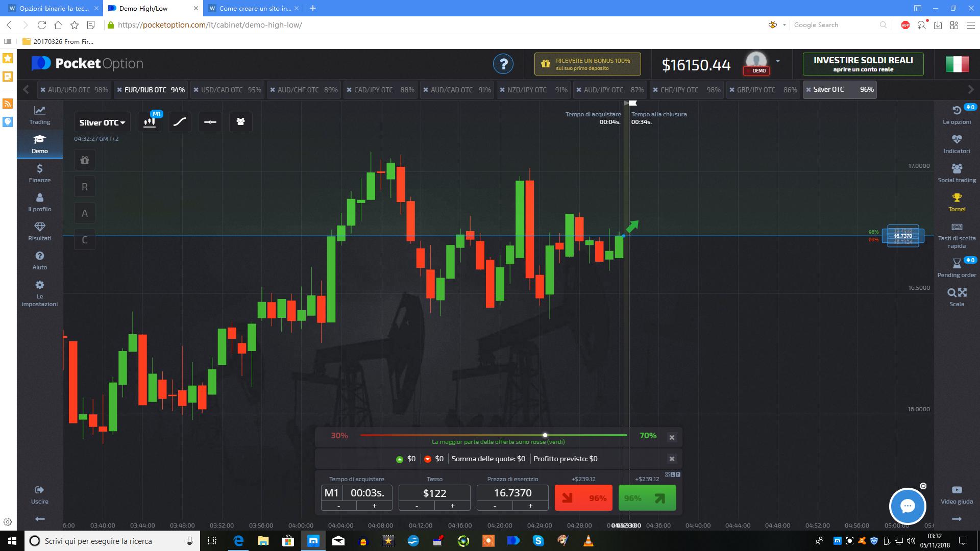
Task: Click the 16.7370 strike price field
Action: pyautogui.click(x=512, y=493)
